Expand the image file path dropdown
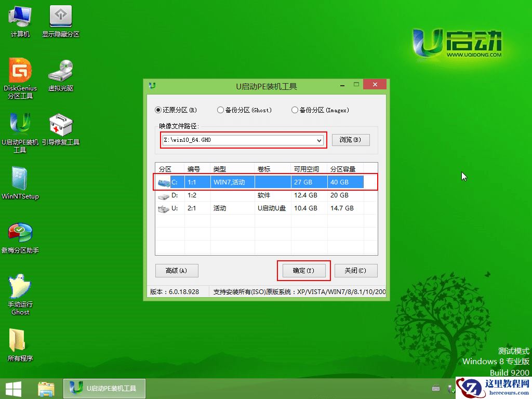 pos(318,140)
